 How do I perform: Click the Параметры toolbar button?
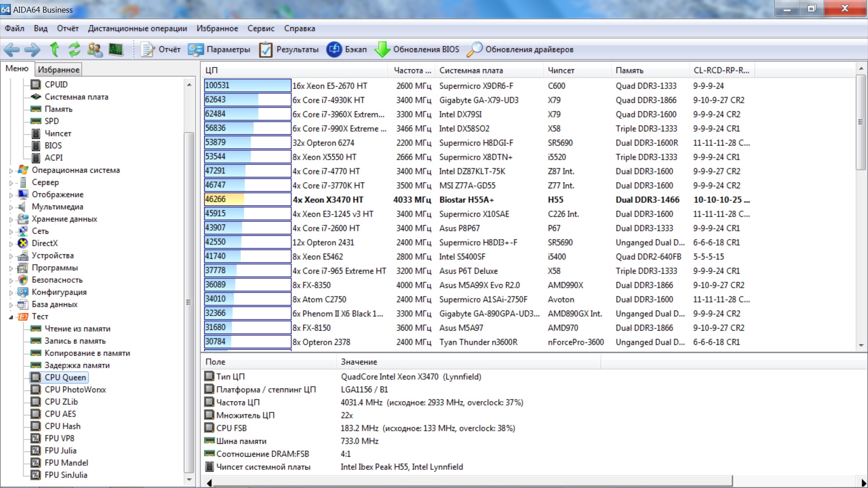(x=219, y=49)
